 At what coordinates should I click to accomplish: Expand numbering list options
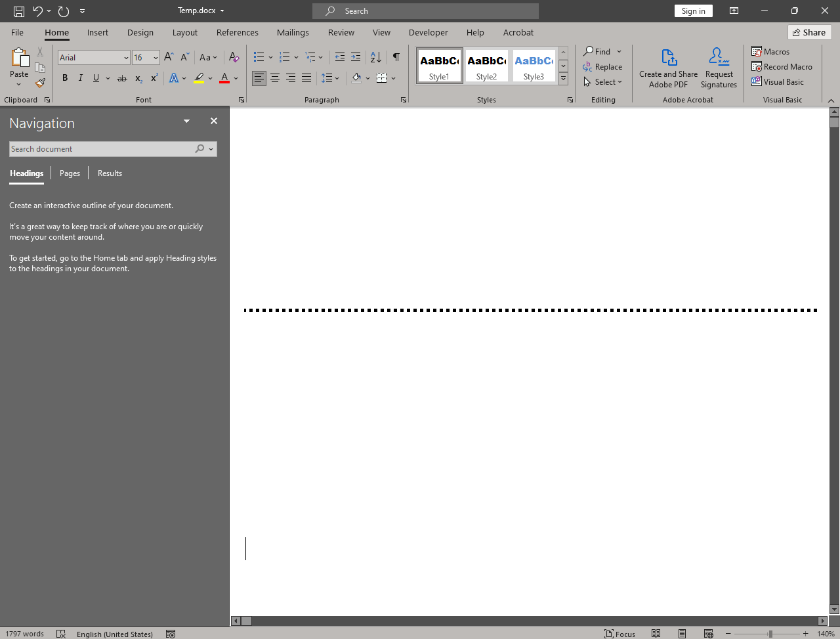(x=296, y=57)
